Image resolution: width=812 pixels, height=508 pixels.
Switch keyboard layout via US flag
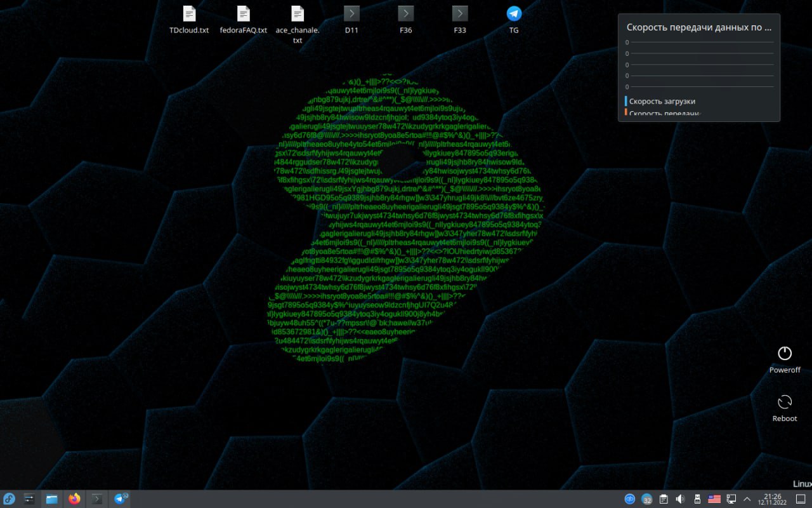click(x=714, y=499)
